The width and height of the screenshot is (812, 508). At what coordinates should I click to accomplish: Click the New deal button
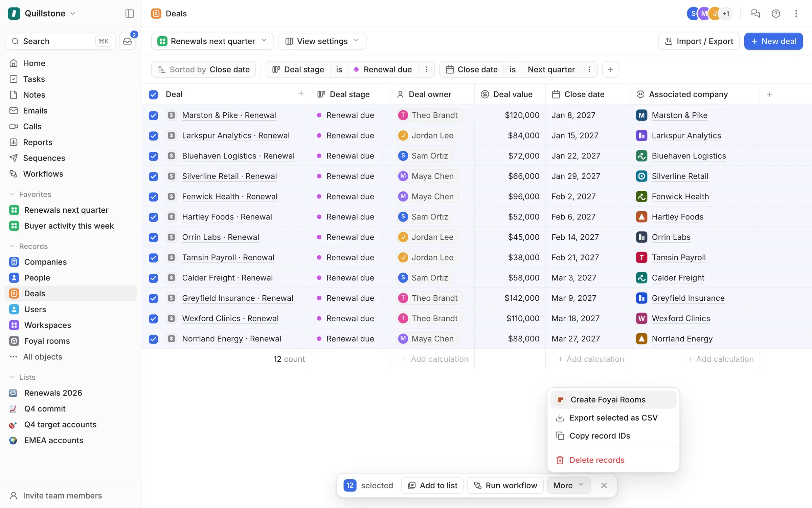(x=773, y=41)
